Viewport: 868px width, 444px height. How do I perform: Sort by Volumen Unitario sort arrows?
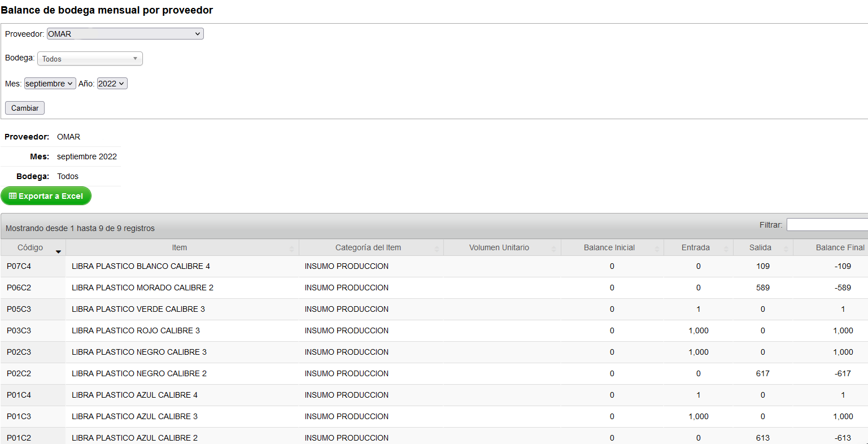[x=553, y=249]
